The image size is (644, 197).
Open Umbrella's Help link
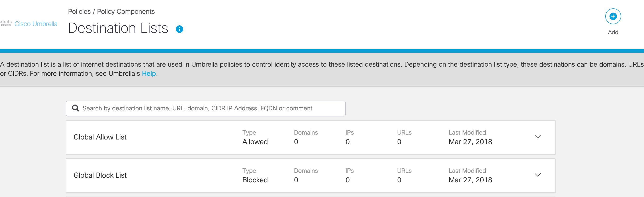click(x=149, y=73)
